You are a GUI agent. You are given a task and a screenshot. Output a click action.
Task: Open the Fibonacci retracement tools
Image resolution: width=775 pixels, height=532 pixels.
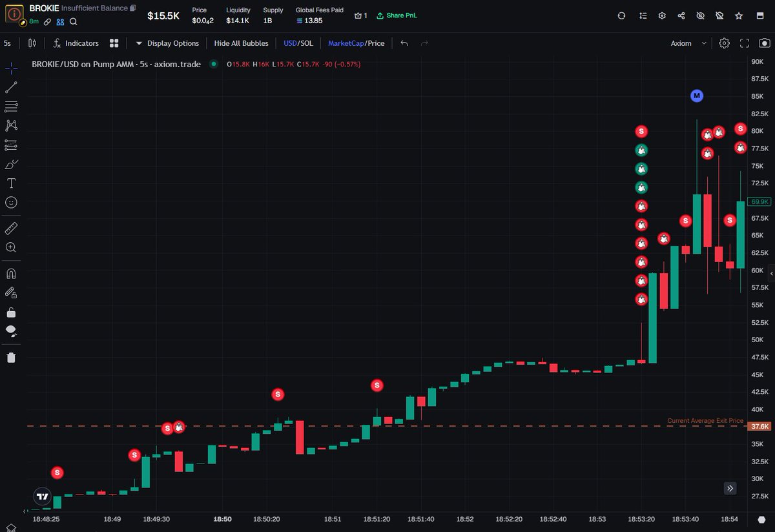11,107
